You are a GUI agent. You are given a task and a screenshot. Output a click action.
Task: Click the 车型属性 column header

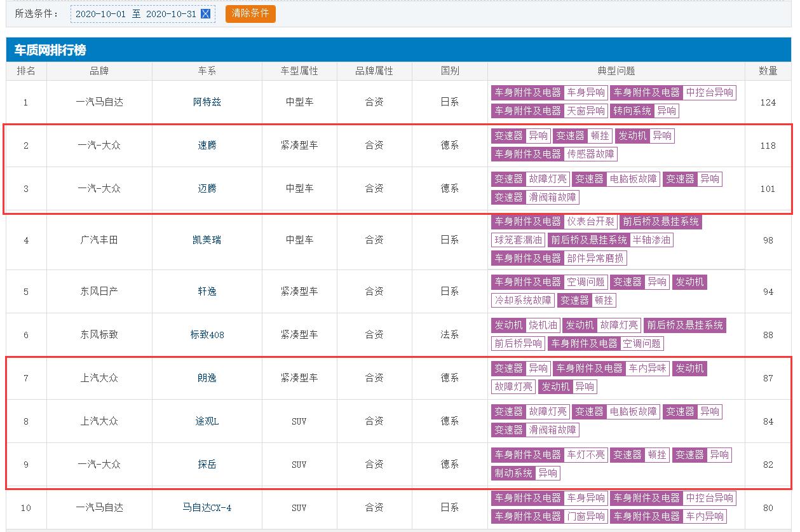[x=299, y=71]
